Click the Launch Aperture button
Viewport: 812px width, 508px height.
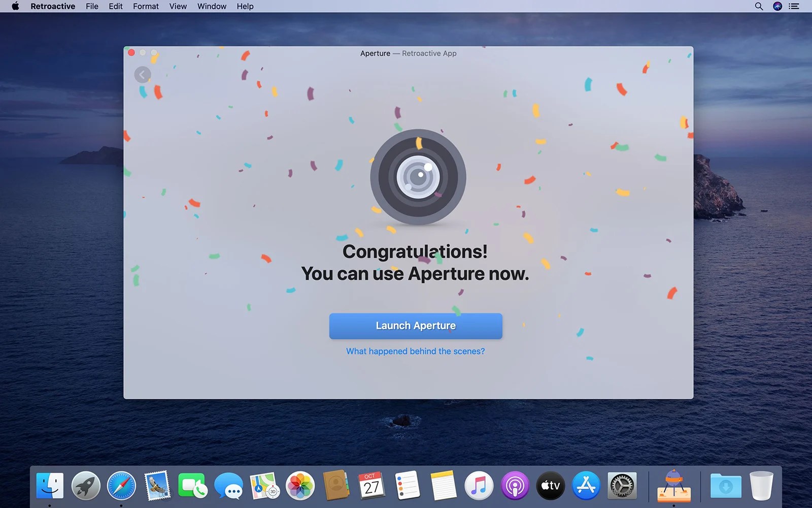coord(415,326)
